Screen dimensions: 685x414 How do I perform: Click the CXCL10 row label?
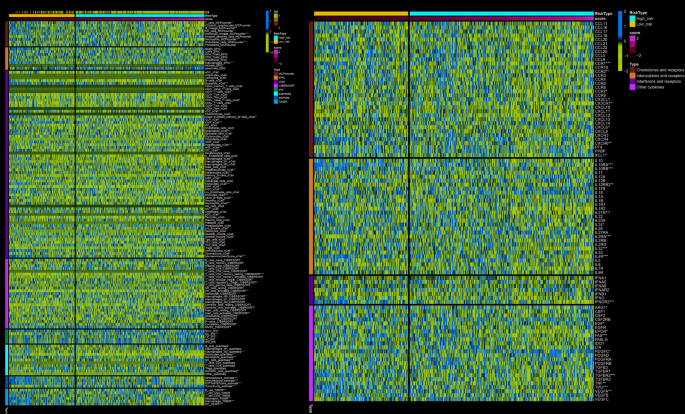point(602,107)
